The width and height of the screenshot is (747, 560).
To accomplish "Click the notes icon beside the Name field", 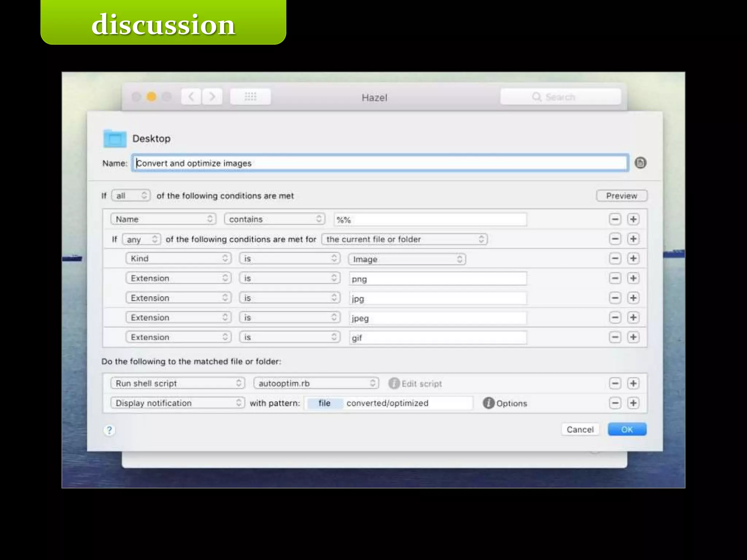I will (640, 163).
